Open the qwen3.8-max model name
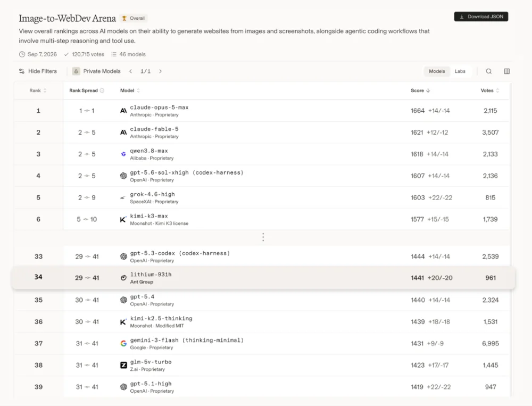Image resolution: width=532 pixels, height=406 pixels. pyautogui.click(x=149, y=151)
